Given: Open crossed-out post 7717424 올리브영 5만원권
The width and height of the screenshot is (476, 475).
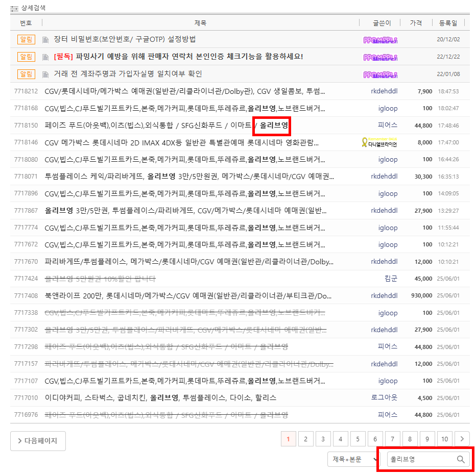Looking at the screenshot, I should point(100,279).
